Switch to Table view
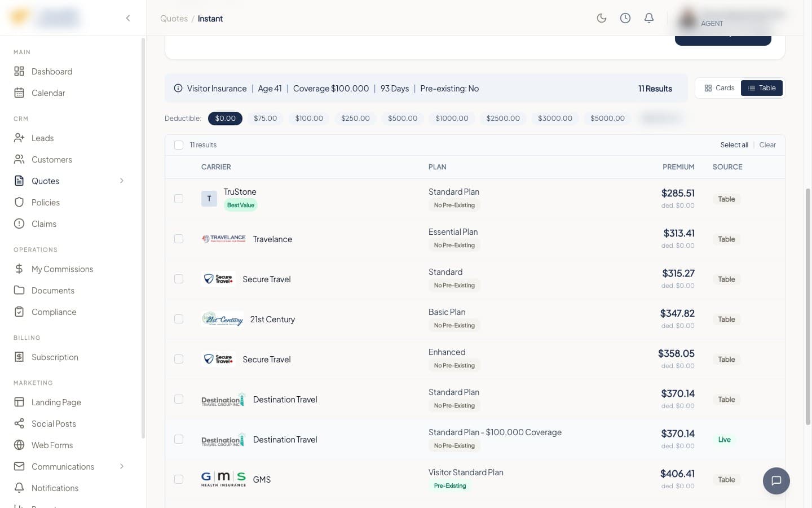 (x=762, y=88)
